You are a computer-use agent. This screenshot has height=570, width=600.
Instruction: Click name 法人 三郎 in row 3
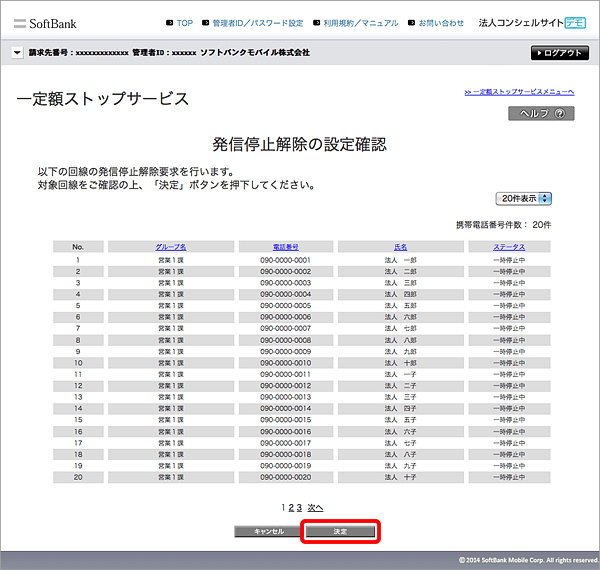coord(400,283)
